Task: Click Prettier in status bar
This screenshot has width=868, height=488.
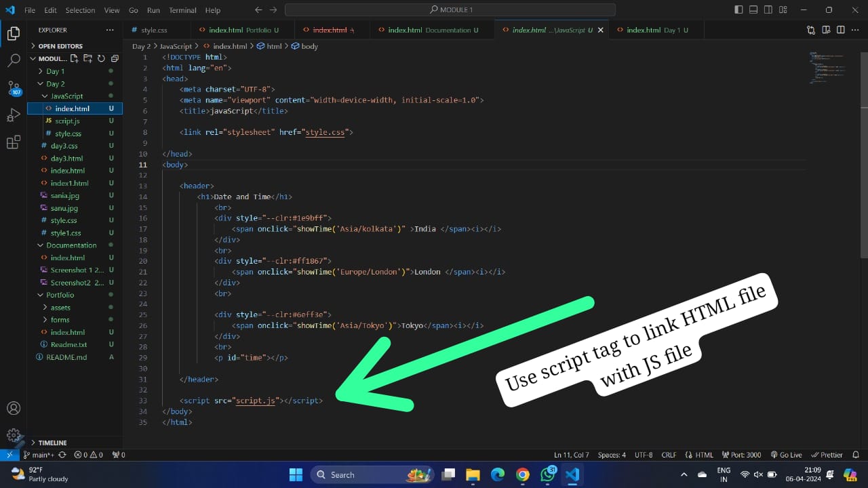Action: [827, 455]
